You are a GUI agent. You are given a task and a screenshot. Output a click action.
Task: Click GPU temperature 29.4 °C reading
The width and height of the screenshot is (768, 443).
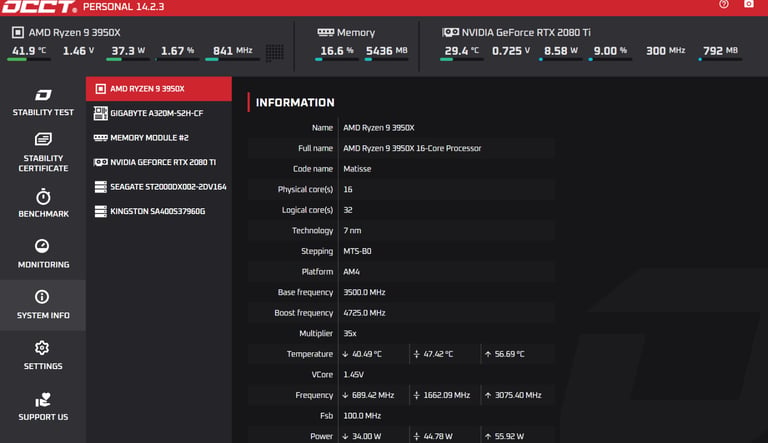pyautogui.click(x=461, y=50)
